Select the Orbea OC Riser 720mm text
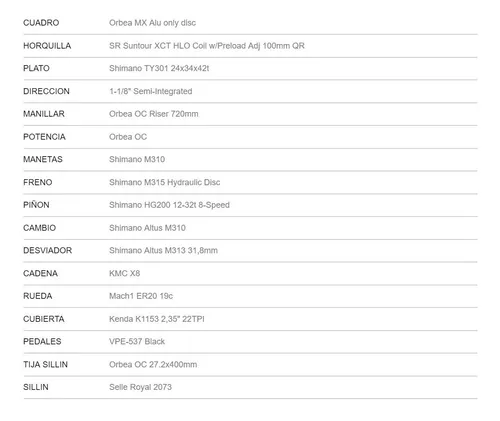Image resolution: width=500 pixels, height=421 pixels. [154, 114]
